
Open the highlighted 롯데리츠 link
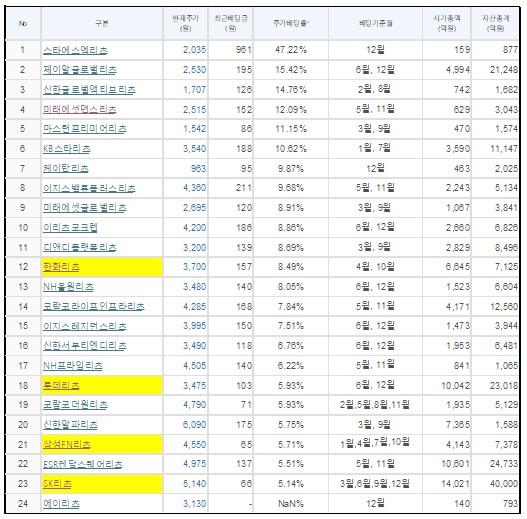tap(61, 386)
